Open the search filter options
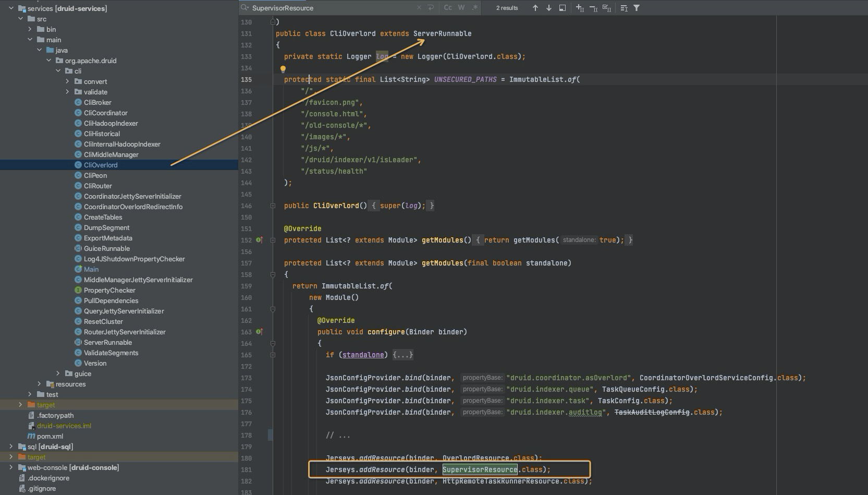Viewport: 868px width, 495px height. click(x=637, y=8)
